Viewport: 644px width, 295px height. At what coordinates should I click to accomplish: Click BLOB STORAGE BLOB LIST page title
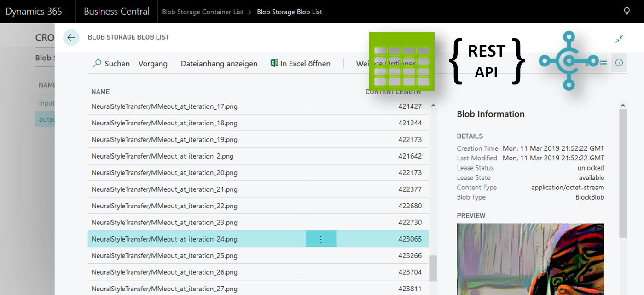coord(128,37)
